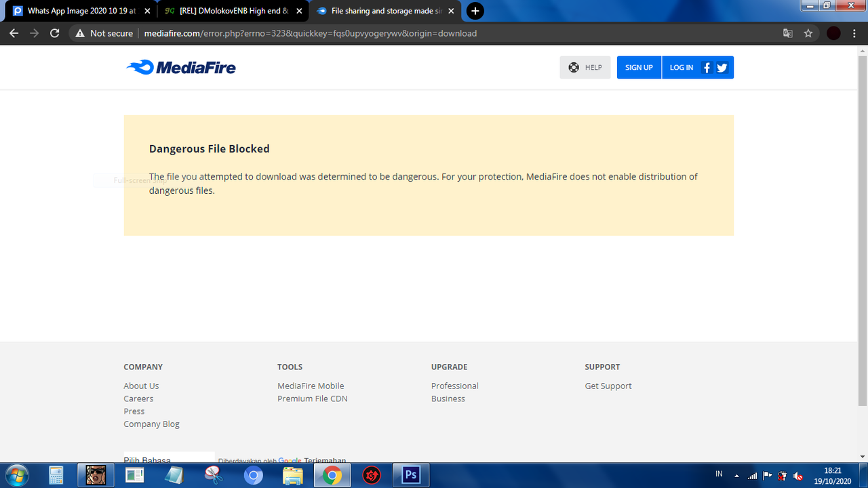
Task: Bookmark this page with the star icon
Action: pos(808,33)
